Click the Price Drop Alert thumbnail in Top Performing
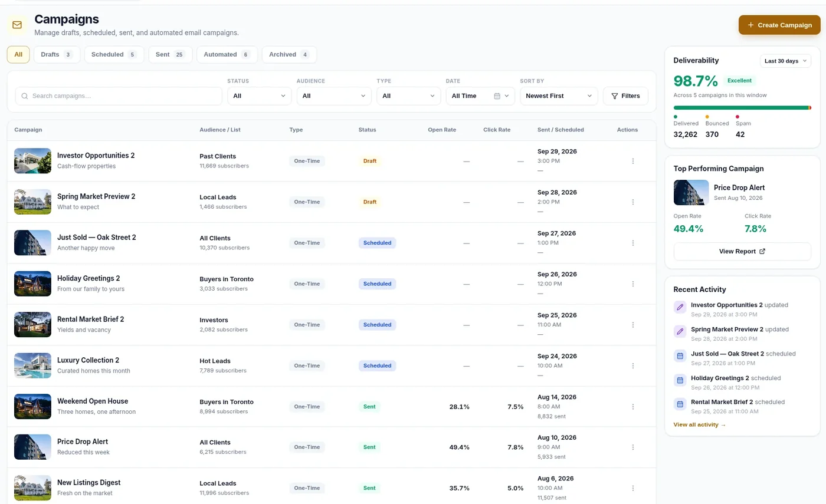826x504 pixels. point(691,193)
